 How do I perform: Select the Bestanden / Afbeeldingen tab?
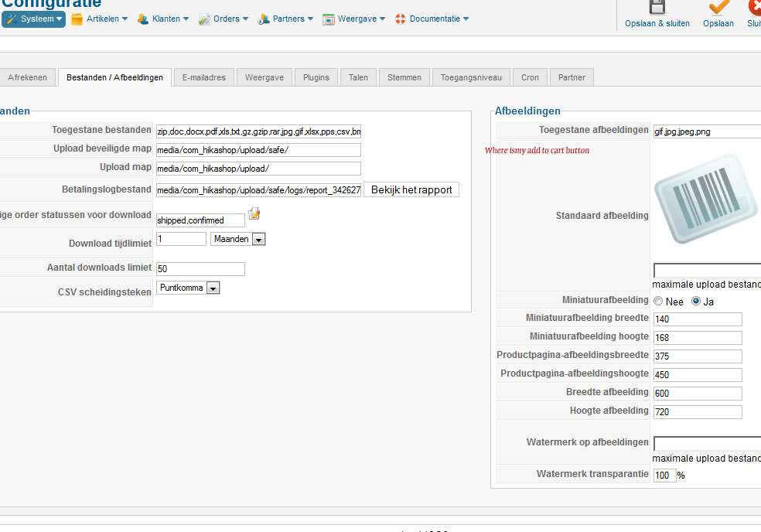coord(114,77)
